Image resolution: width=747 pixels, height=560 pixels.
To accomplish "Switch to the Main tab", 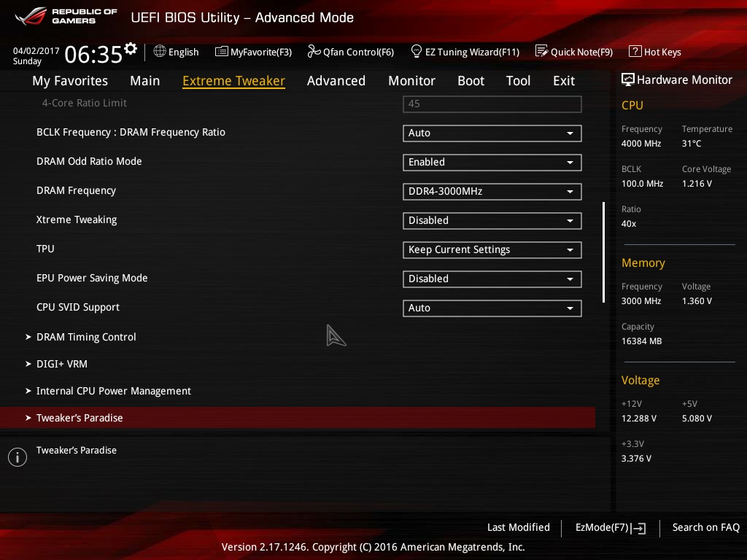I will [x=145, y=81].
